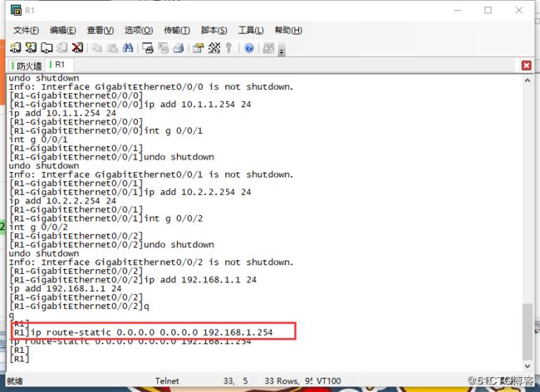Open Global Options tools icon
Screen dimensions: 540x392
click(214, 48)
